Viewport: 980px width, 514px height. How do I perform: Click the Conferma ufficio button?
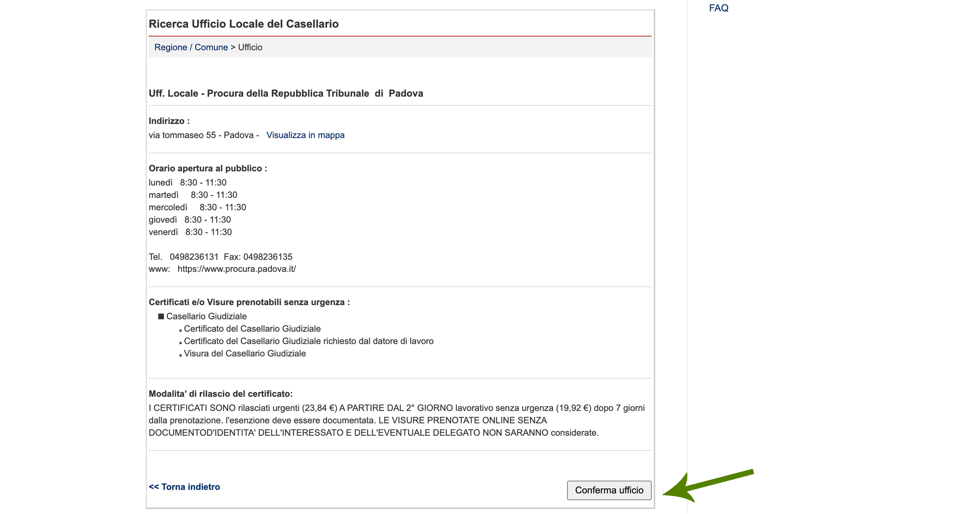pyautogui.click(x=609, y=490)
